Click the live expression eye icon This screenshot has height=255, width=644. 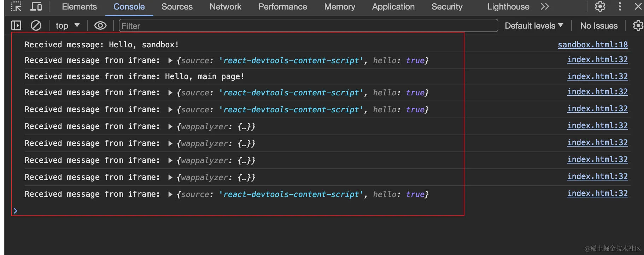[100, 25]
